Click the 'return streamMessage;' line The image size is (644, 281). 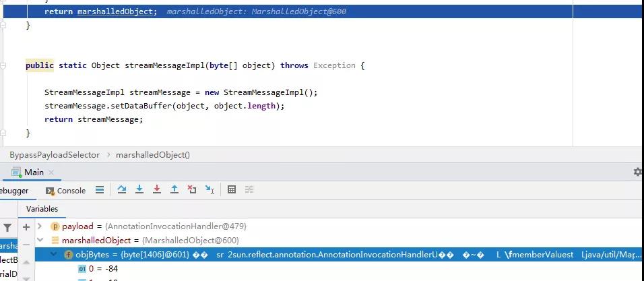tap(94, 119)
